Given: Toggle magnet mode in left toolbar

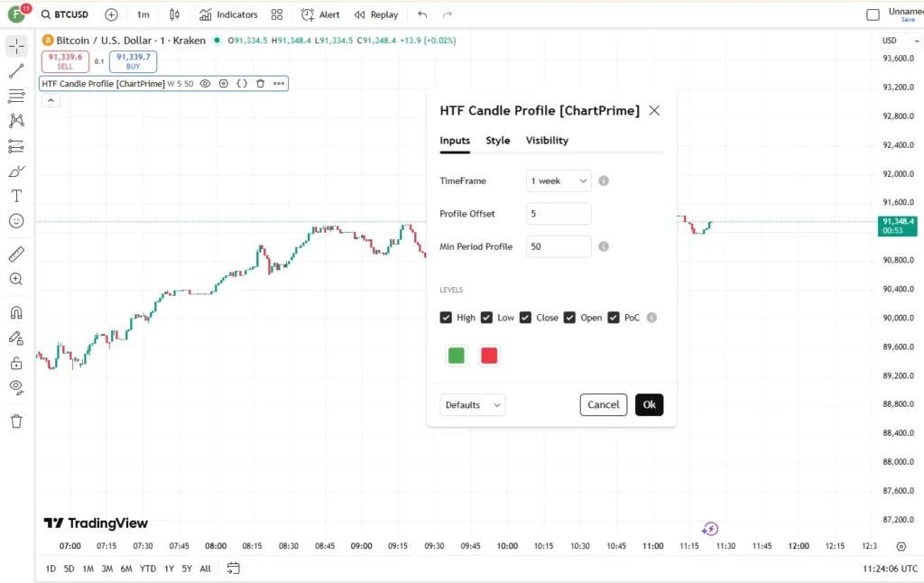Looking at the screenshot, I should 16,312.
